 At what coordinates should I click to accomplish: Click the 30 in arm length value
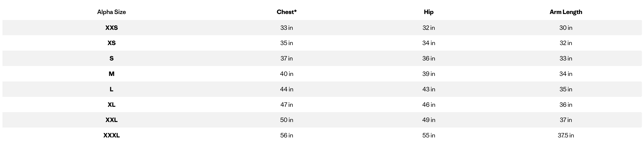point(566,28)
